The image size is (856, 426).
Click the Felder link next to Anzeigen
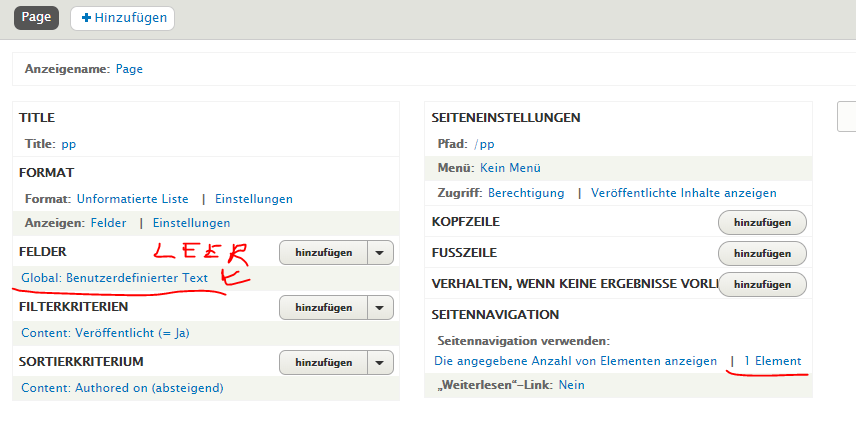(108, 223)
